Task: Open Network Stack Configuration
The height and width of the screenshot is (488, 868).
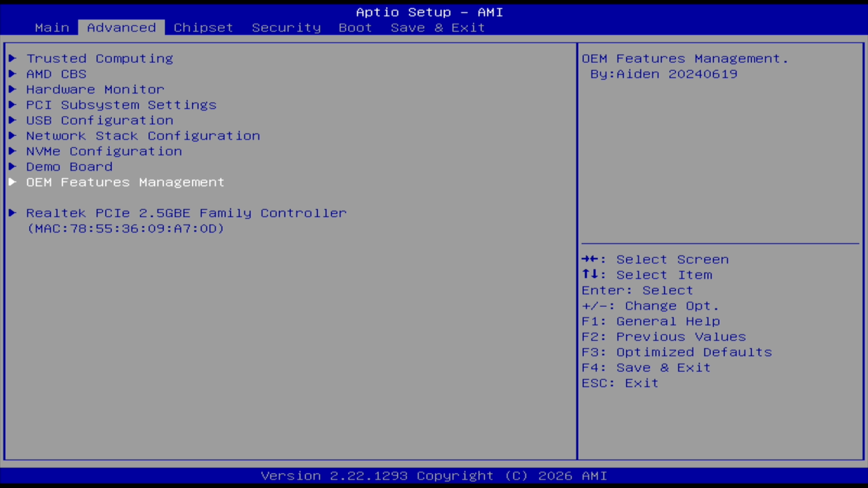Action: coord(143,136)
